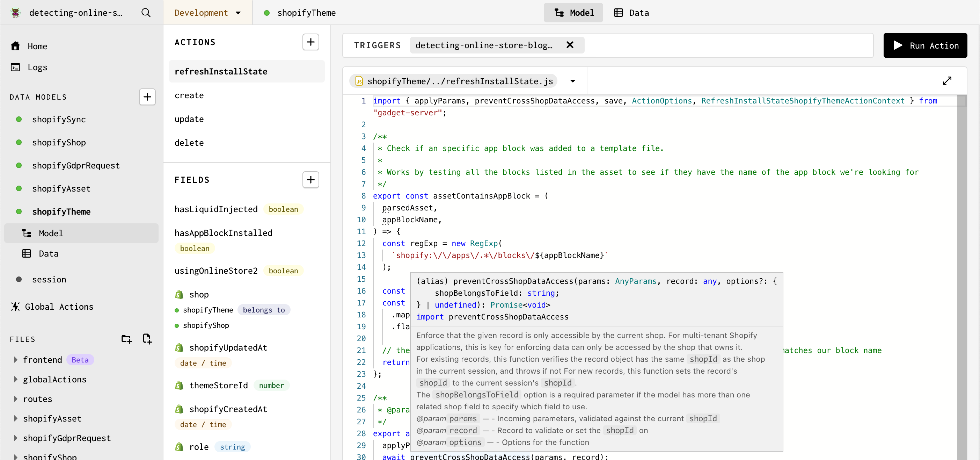980x460 pixels.
Task: Click the Beta badge next to frontend
Action: pos(80,360)
